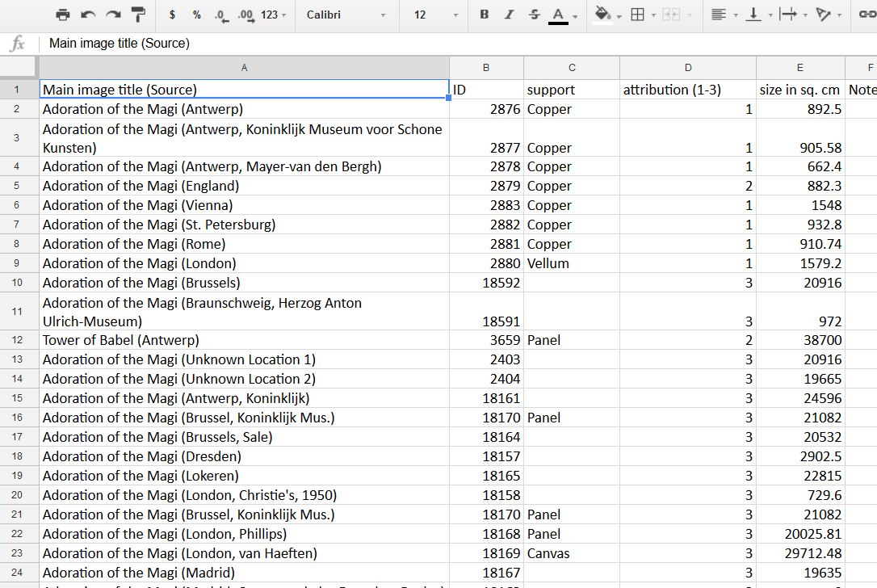Select cell 'Adoration of the Magi (Dresden)'
877x588 pixels.
[244, 456]
